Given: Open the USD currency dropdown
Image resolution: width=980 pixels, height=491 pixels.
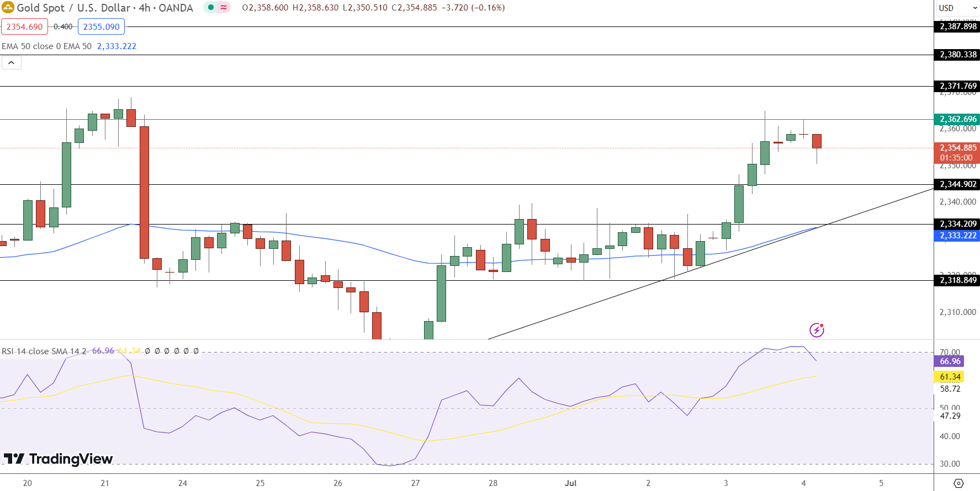Looking at the screenshot, I should (x=957, y=8).
